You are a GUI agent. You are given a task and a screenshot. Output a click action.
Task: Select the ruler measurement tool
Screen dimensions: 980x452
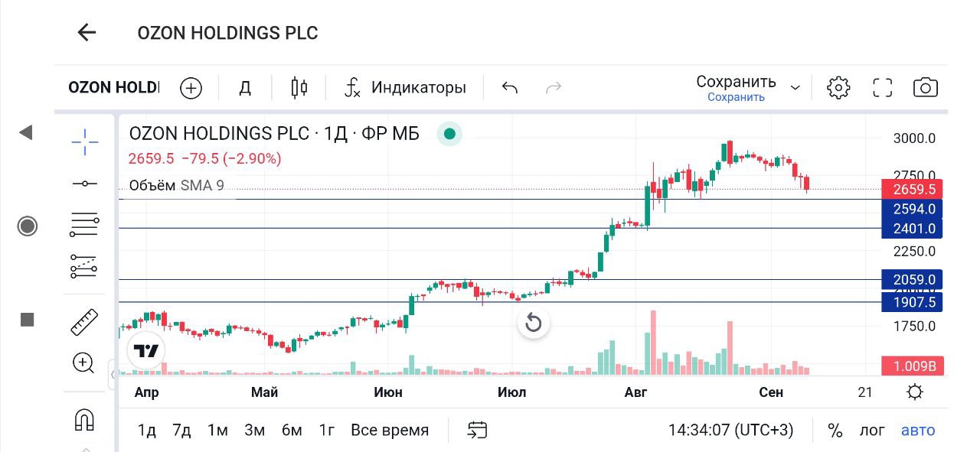pos(84,322)
